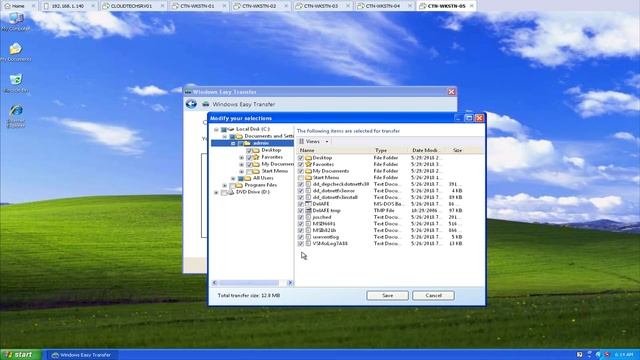The width and height of the screenshot is (640, 360).
Task: Click the MS-DOS batch file icon in list
Action: pyautogui.click(x=309, y=204)
